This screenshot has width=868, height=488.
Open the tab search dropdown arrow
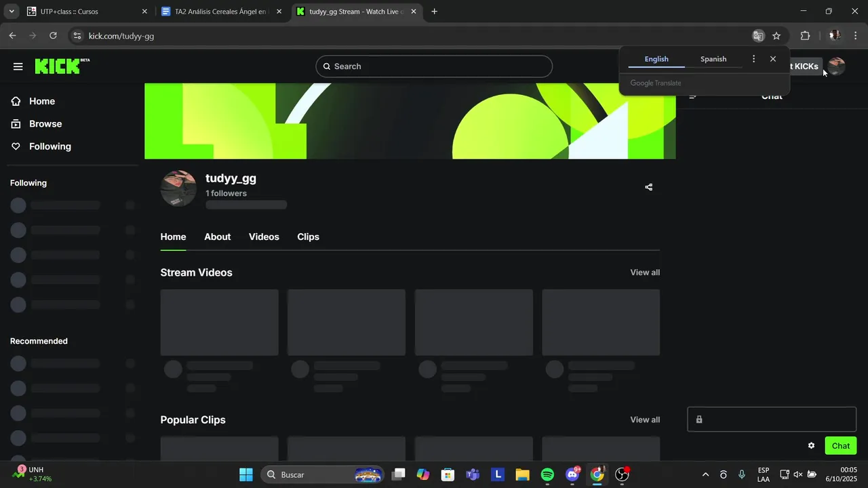pos(12,12)
